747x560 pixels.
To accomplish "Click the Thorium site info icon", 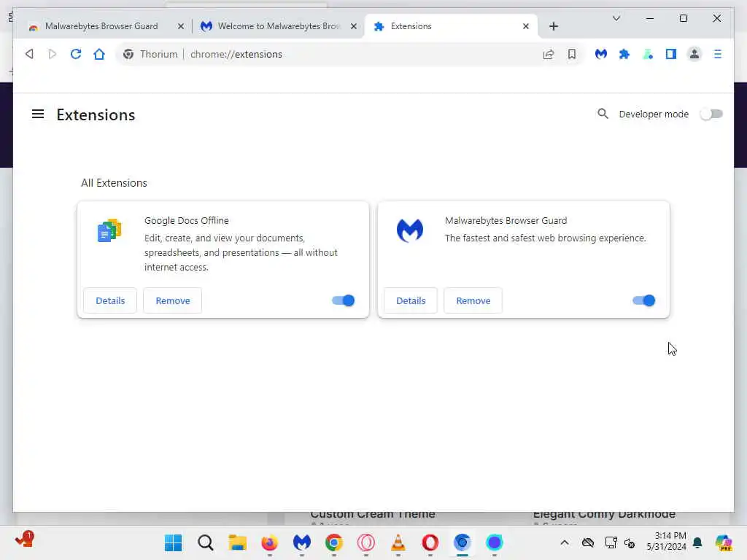I will click(x=128, y=54).
